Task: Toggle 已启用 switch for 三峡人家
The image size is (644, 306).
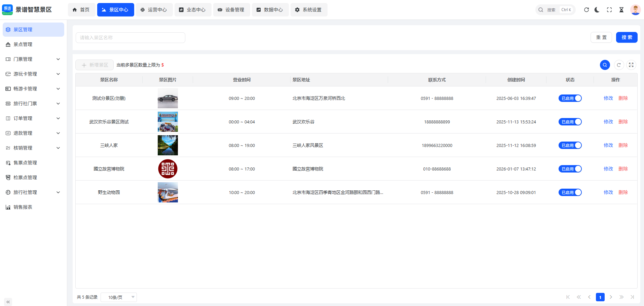Action: point(570,145)
